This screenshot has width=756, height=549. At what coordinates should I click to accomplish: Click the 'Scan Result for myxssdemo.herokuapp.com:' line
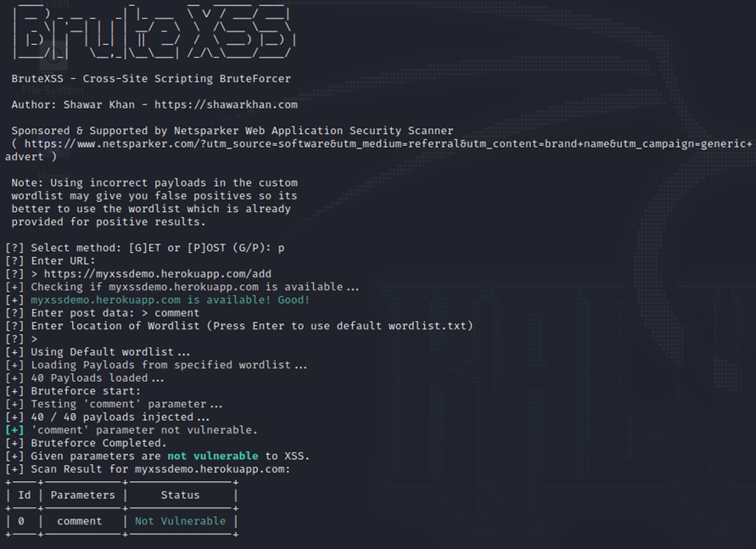148,469
